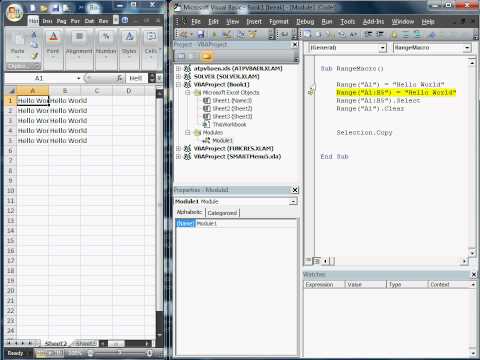The width and height of the screenshot is (480, 360).
Task: Select Sheet3 object in project tree
Action: click(x=232, y=116)
